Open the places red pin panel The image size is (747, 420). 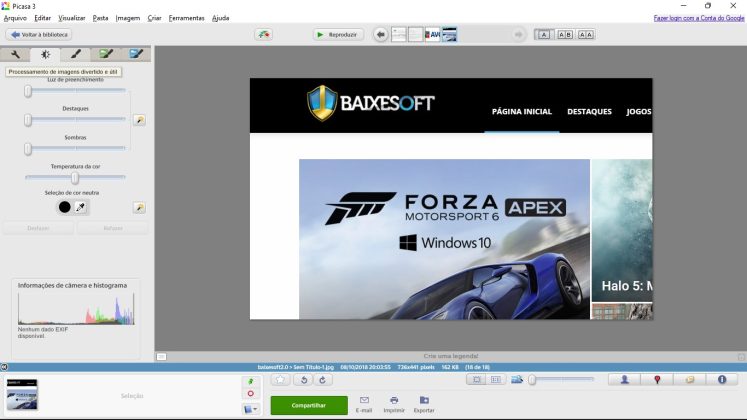pos(657,380)
